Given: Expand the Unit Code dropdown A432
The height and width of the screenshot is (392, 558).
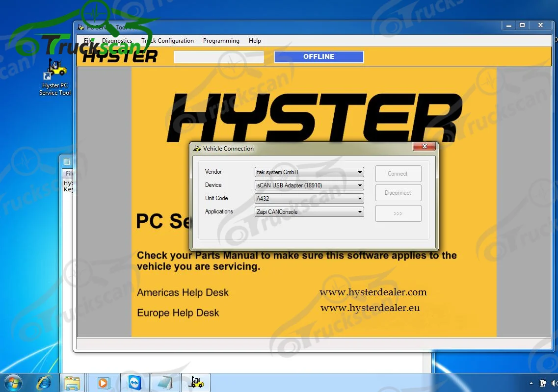Looking at the screenshot, I should pyautogui.click(x=360, y=199).
